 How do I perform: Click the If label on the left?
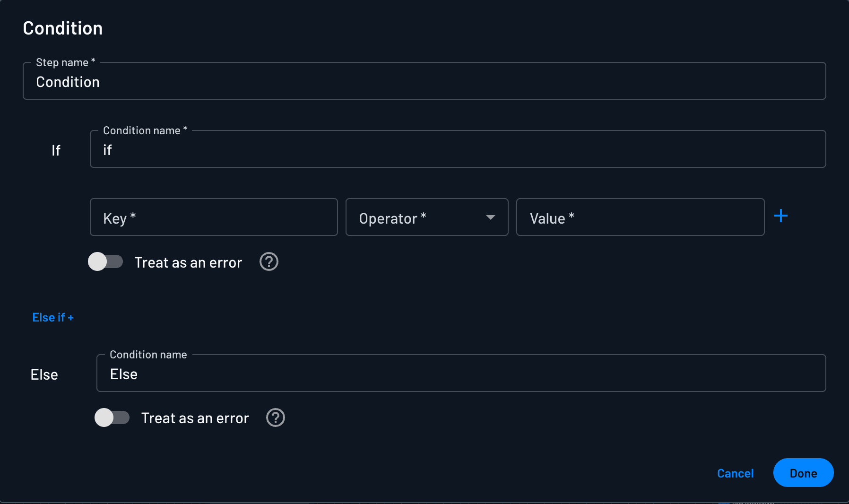point(56,150)
